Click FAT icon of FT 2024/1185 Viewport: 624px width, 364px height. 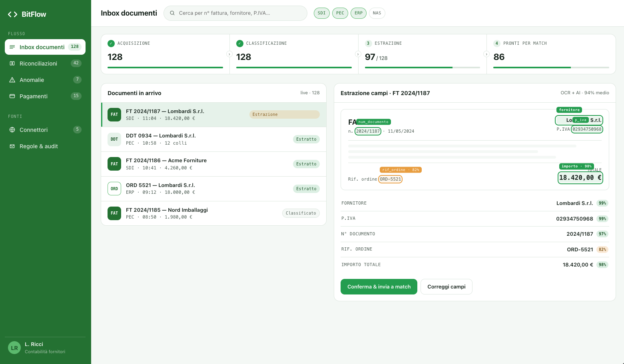click(x=114, y=213)
